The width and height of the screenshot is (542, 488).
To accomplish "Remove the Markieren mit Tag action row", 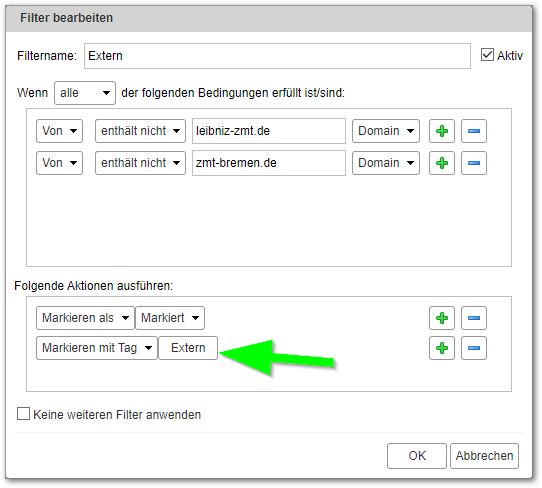I will pyautogui.click(x=474, y=348).
